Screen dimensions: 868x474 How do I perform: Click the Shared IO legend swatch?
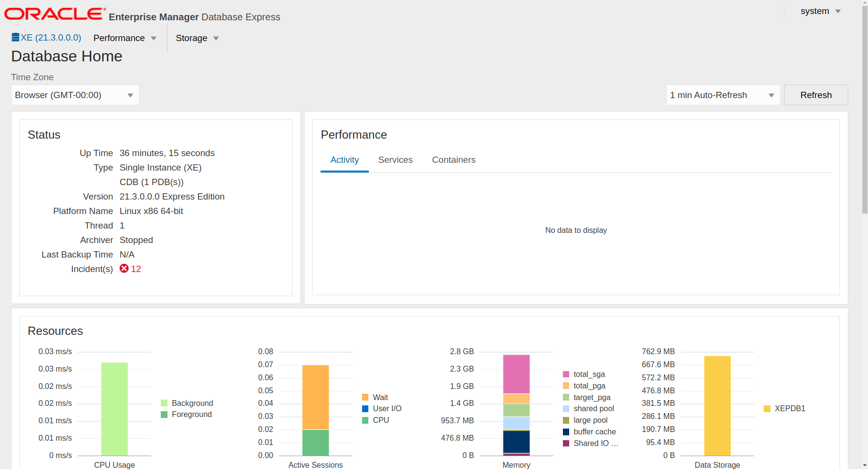click(566, 444)
